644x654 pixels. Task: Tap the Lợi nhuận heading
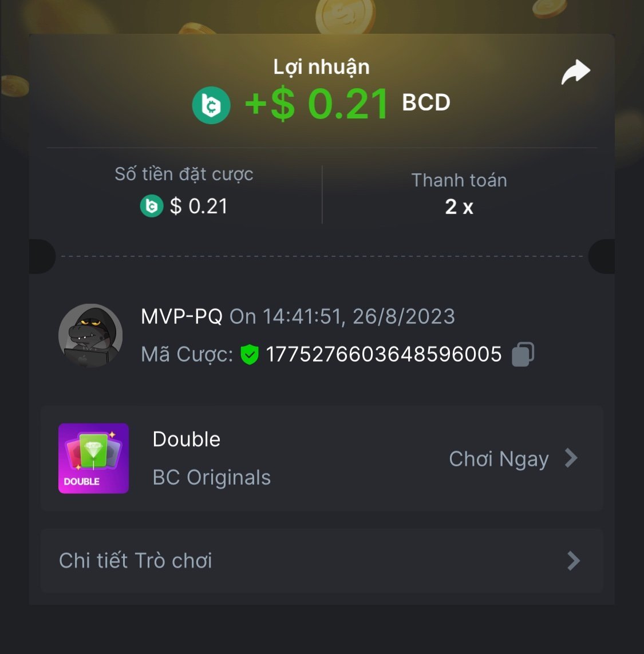pos(321,67)
